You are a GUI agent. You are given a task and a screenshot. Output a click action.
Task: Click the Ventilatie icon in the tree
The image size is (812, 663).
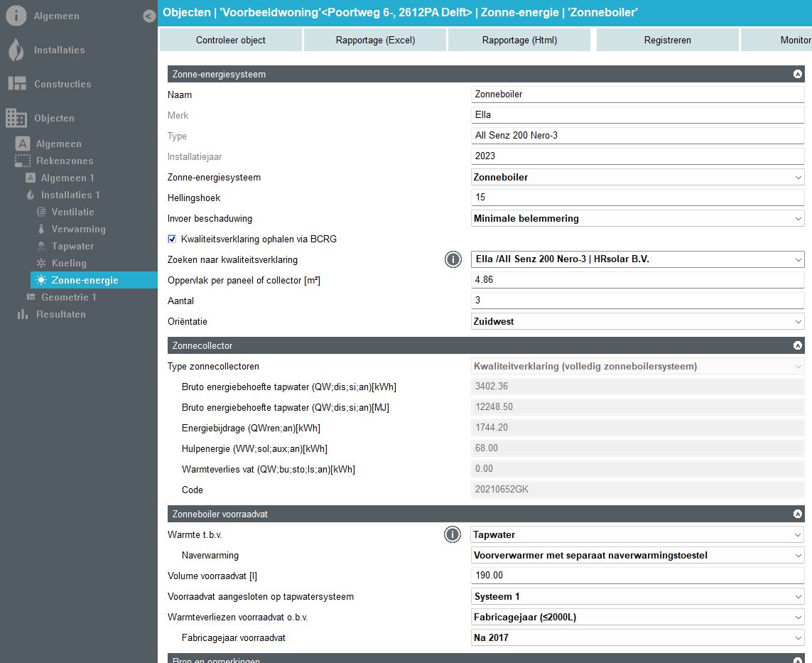click(41, 212)
